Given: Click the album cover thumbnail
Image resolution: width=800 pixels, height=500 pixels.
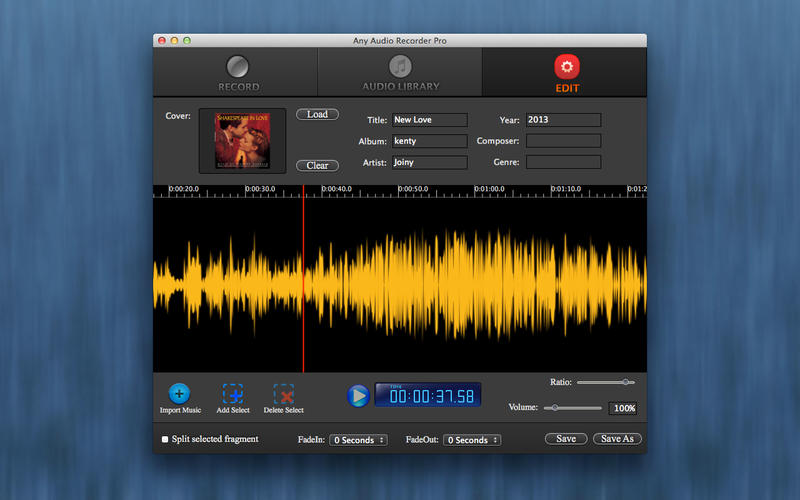Looking at the screenshot, I should click(x=242, y=140).
